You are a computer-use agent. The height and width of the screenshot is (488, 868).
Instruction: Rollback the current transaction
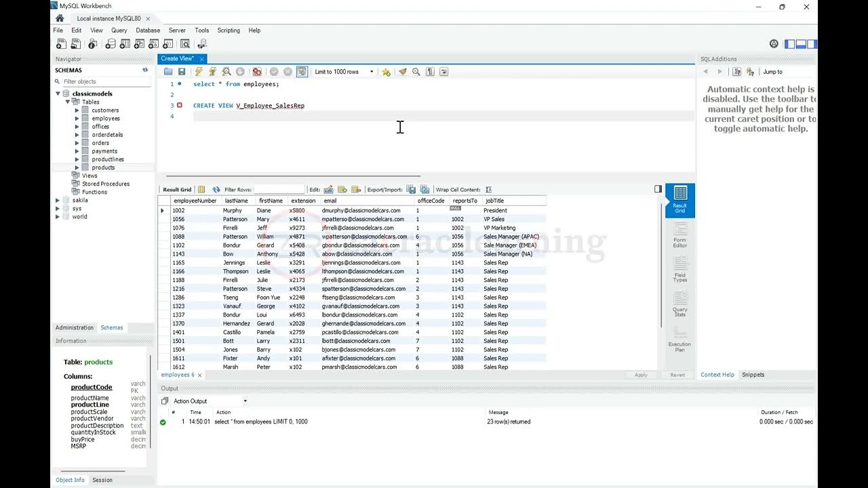pyautogui.click(x=288, y=72)
